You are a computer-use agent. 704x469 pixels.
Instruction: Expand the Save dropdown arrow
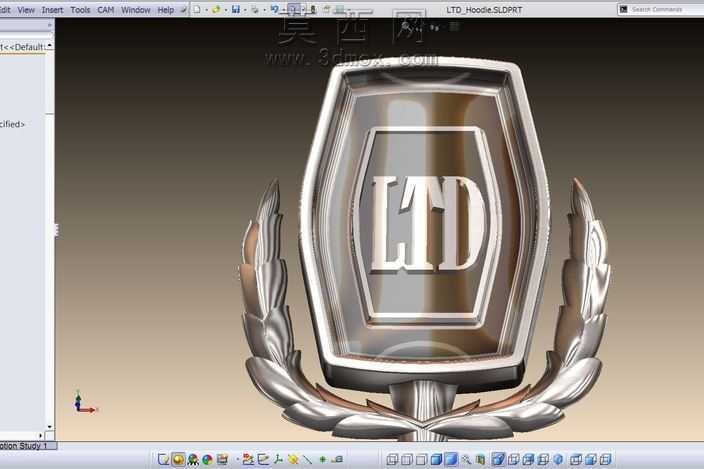point(245,9)
